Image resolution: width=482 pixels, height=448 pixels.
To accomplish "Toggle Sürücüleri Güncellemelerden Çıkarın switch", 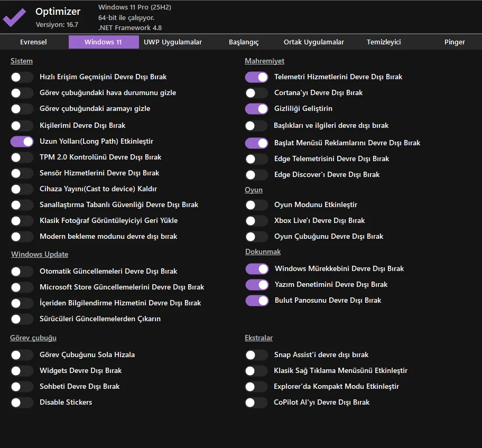I will click(x=22, y=319).
